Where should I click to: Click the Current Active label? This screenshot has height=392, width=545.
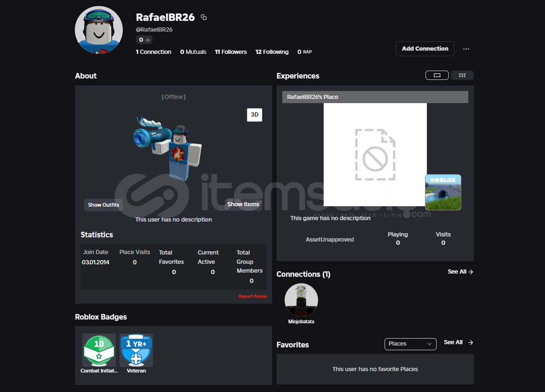click(208, 257)
